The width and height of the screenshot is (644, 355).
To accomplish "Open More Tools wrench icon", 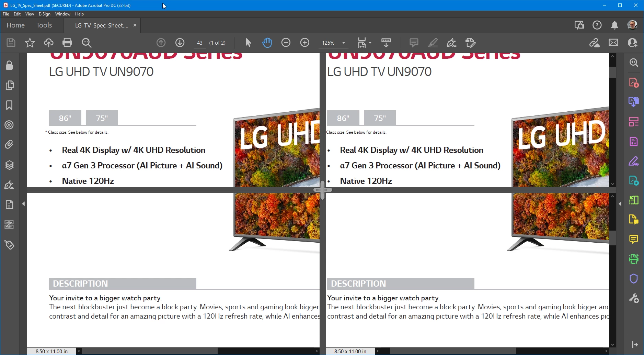I will click(634, 298).
